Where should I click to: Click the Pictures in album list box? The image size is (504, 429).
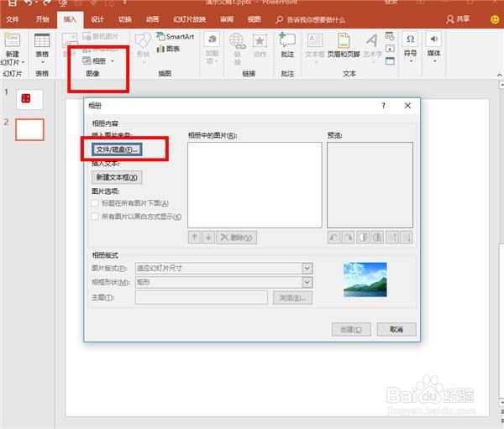(x=255, y=185)
